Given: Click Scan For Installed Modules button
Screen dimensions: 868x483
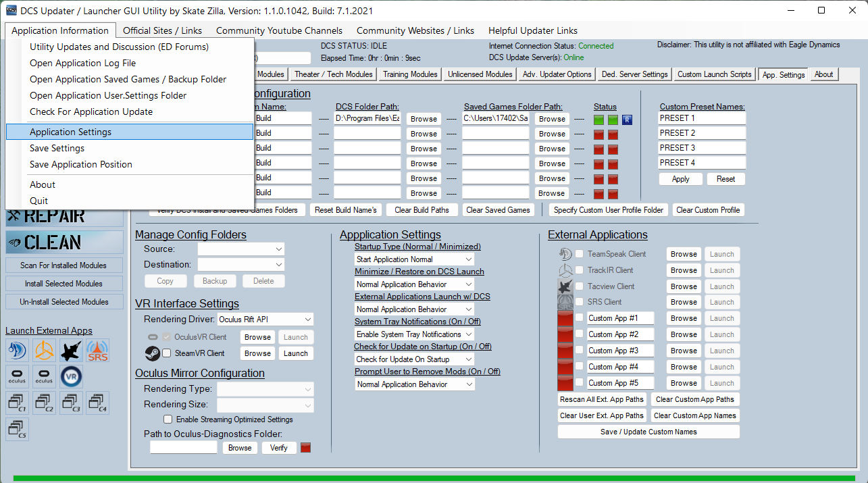Looking at the screenshot, I should (x=64, y=265).
